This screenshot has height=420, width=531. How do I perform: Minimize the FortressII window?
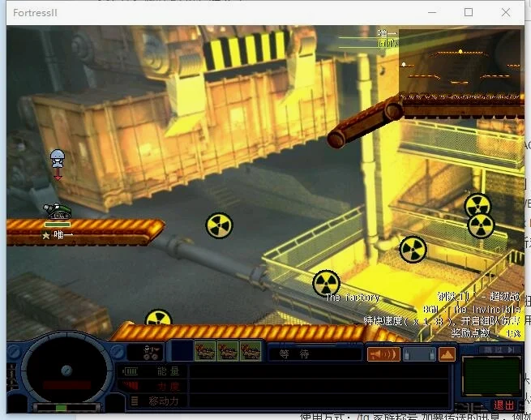click(x=432, y=12)
